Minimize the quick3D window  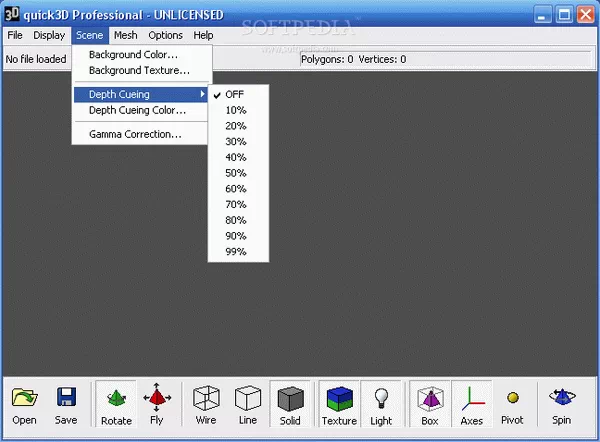(x=543, y=15)
